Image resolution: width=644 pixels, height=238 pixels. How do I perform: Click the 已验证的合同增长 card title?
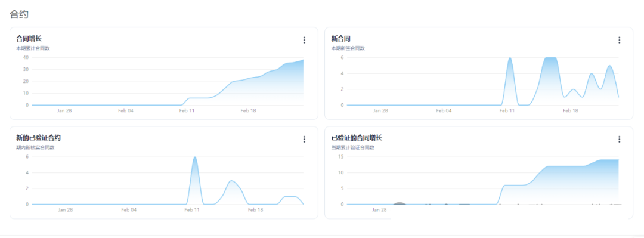(357, 138)
